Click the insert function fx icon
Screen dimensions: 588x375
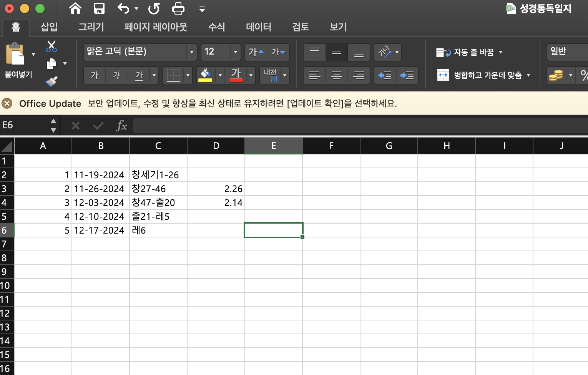pyautogui.click(x=121, y=125)
